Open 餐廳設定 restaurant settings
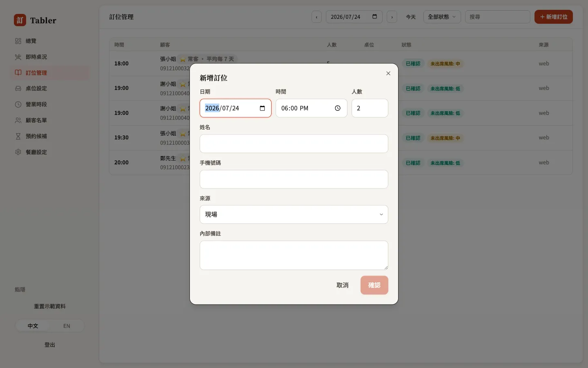 (x=49, y=152)
